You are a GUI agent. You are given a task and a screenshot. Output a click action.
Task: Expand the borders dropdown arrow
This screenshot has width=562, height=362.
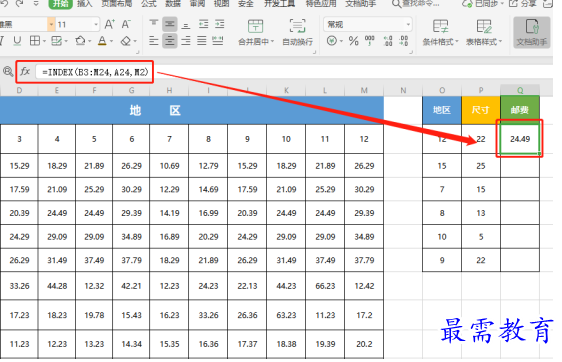pyautogui.click(x=44, y=41)
